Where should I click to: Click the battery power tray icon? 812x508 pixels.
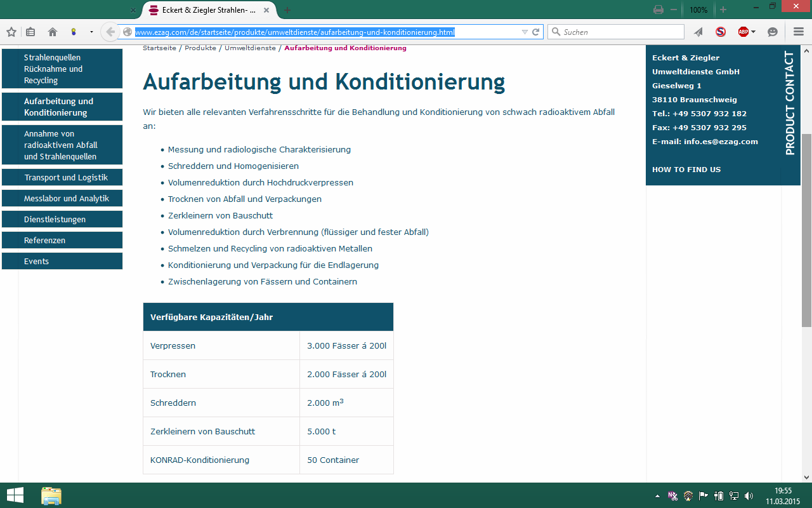[x=719, y=496]
